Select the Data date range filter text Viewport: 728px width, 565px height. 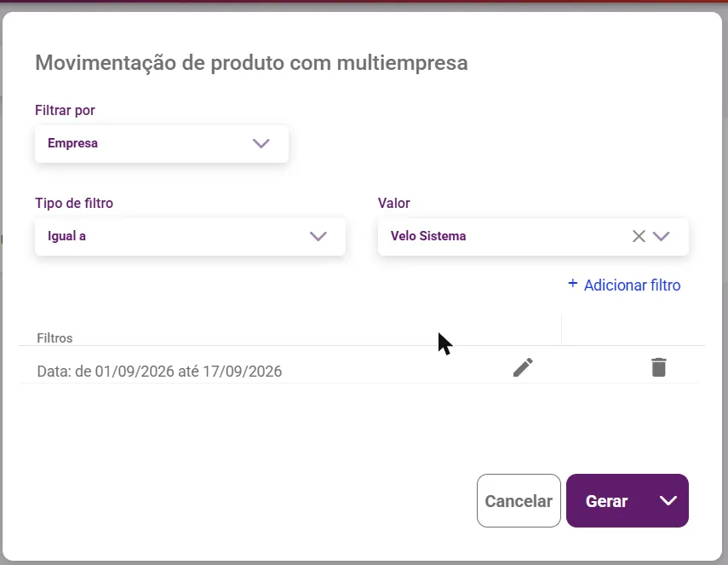pyautogui.click(x=159, y=372)
